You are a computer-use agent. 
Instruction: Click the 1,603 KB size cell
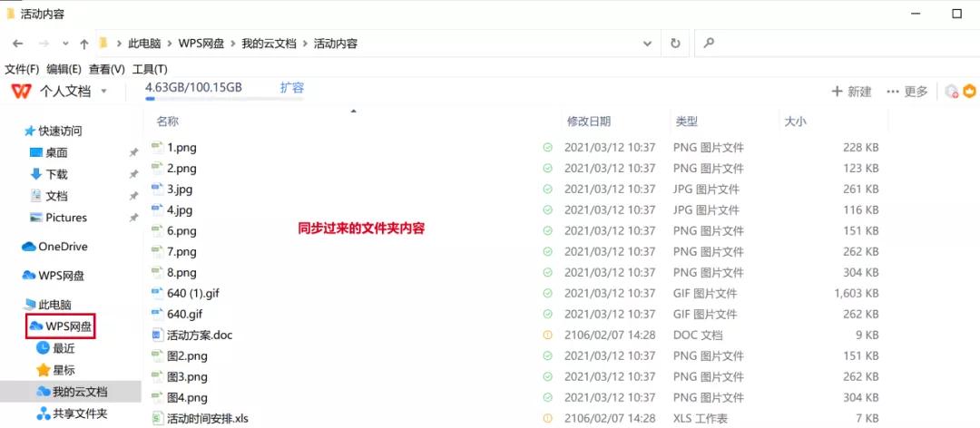[857, 293]
